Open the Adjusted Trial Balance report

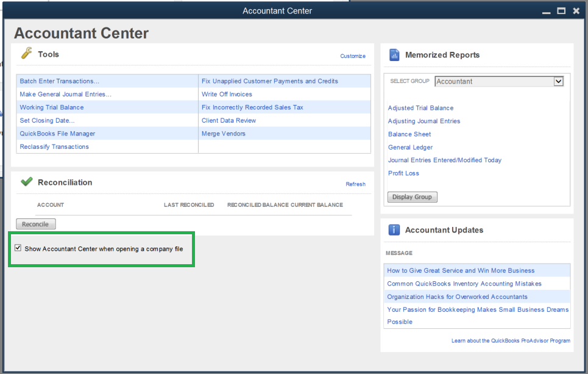point(420,108)
